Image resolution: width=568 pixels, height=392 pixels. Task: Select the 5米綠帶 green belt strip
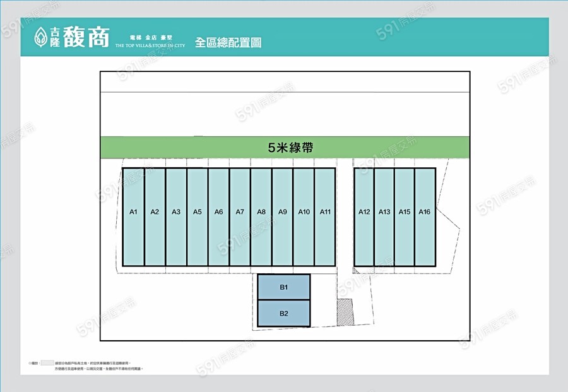click(285, 148)
